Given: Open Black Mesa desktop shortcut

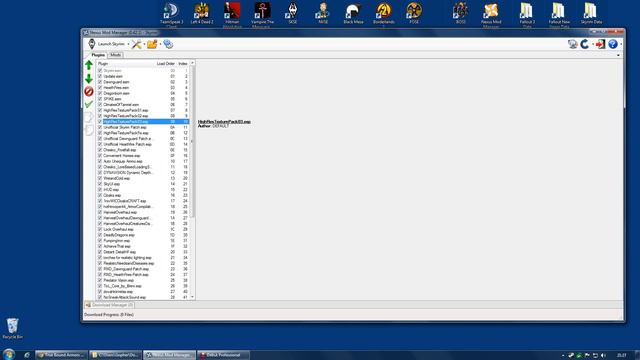Looking at the screenshot, I should [x=353, y=14].
